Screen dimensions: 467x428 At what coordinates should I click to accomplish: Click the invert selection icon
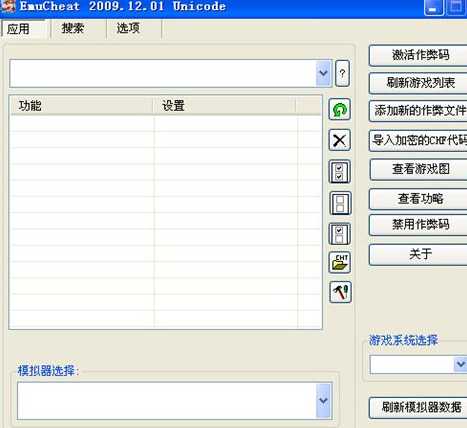[x=339, y=234]
